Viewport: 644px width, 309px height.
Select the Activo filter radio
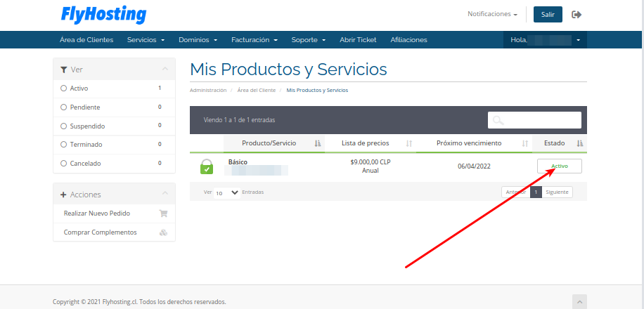click(x=63, y=88)
